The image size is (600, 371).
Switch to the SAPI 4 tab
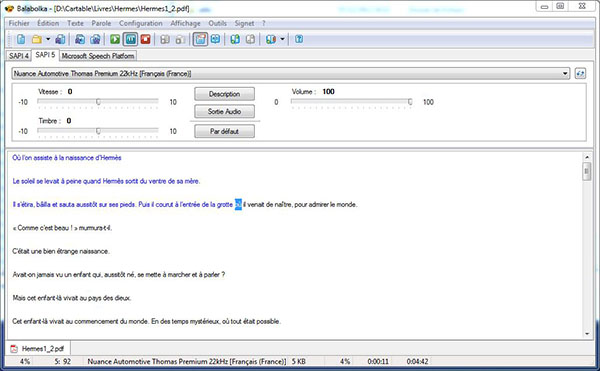point(19,56)
